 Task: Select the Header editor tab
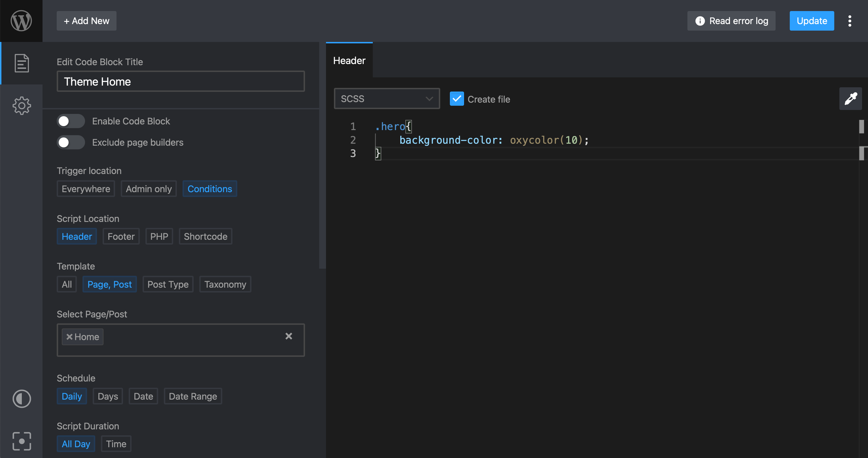(350, 61)
